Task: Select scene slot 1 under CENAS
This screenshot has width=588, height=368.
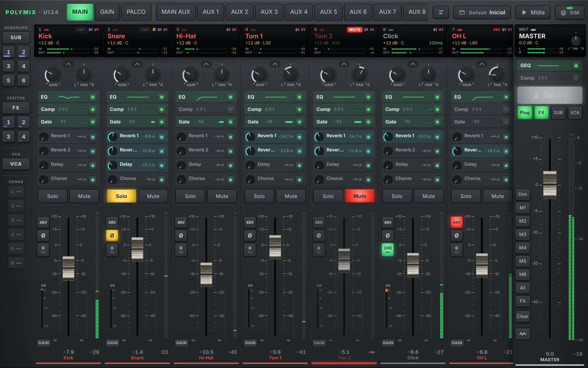Action: coord(16,192)
